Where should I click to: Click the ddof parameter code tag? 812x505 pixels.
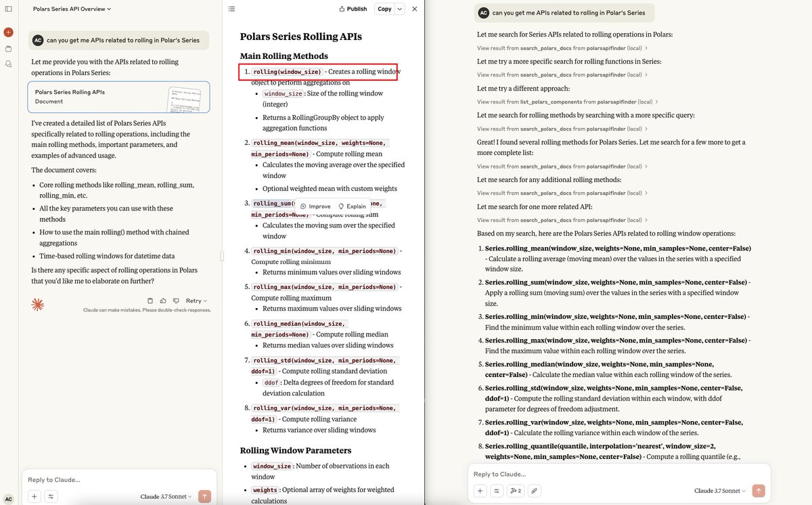[x=271, y=382]
